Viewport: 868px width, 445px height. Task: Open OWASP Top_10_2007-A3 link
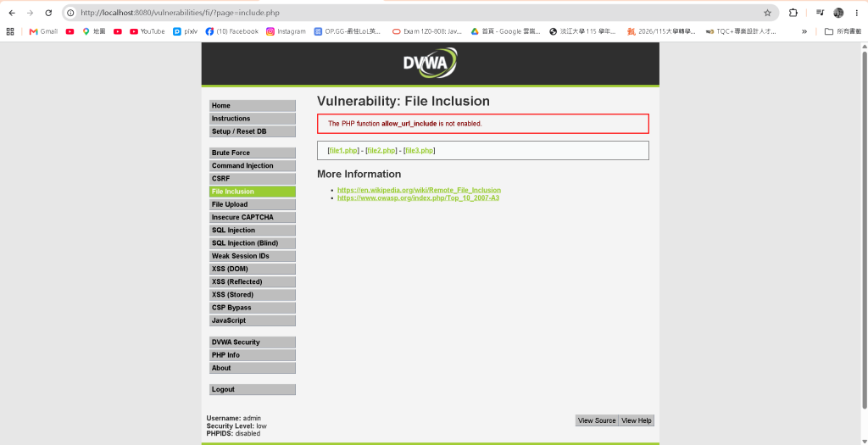418,197
